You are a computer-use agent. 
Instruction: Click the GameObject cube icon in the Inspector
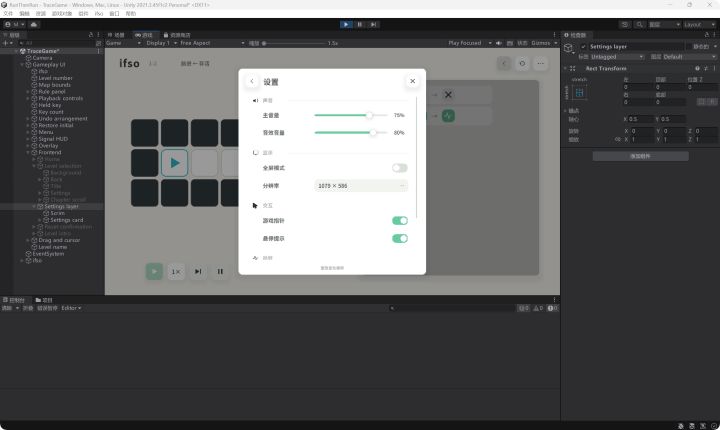568,48
